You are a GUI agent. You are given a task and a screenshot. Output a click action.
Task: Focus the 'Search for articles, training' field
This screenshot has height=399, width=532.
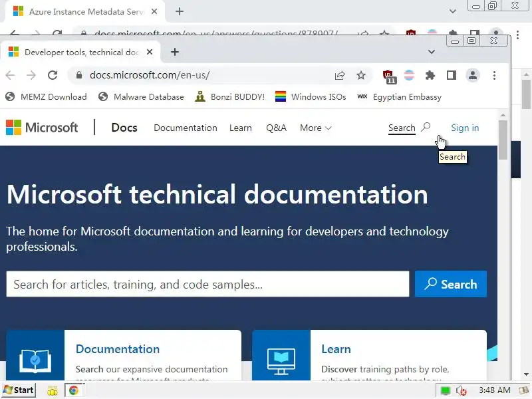[207, 284]
